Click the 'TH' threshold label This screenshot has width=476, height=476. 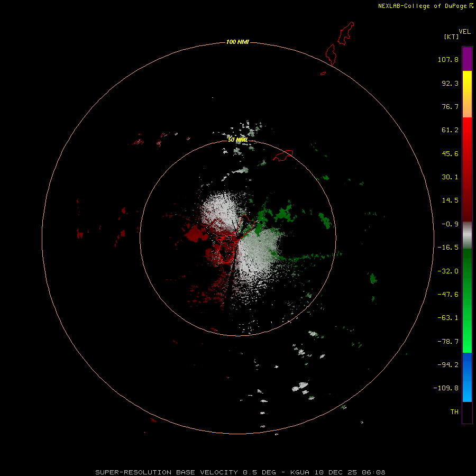pos(454,412)
